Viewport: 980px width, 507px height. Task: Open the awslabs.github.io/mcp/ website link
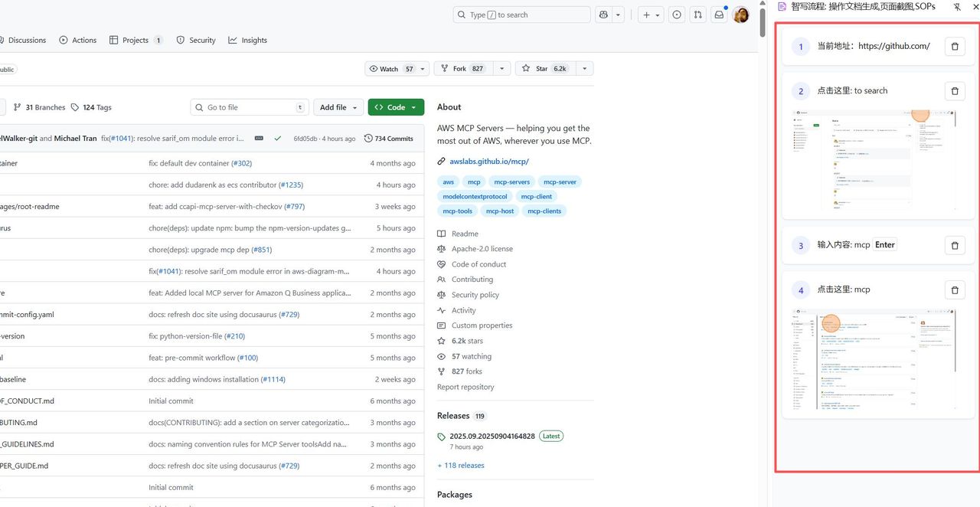tap(488, 162)
